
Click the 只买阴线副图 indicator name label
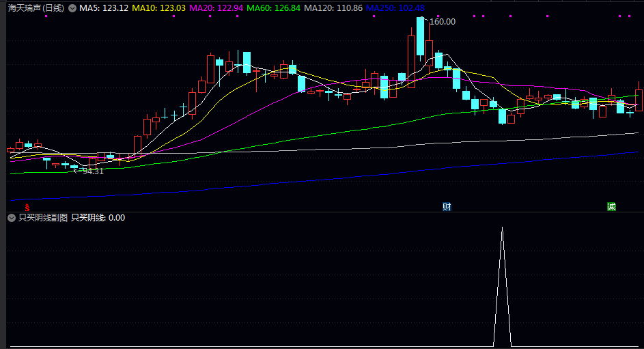(43, 218)
